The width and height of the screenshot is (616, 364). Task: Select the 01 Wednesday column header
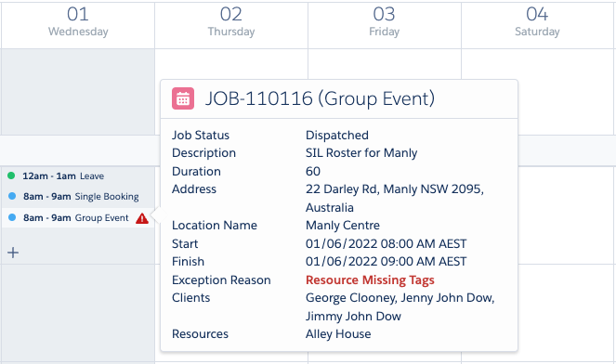[78, 22]
